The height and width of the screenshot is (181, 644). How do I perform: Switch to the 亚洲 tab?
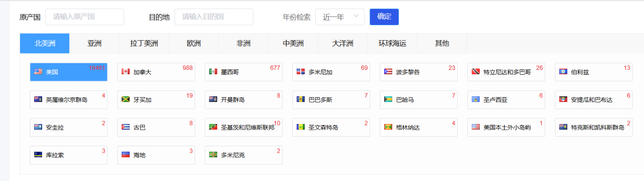(x=94, y=43)
